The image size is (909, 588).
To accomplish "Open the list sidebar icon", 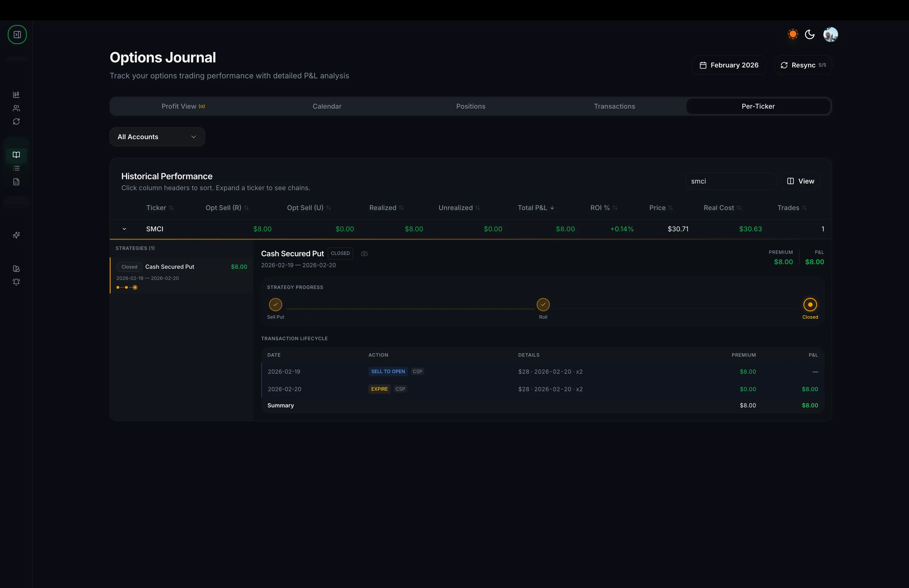I will [16, 168].
